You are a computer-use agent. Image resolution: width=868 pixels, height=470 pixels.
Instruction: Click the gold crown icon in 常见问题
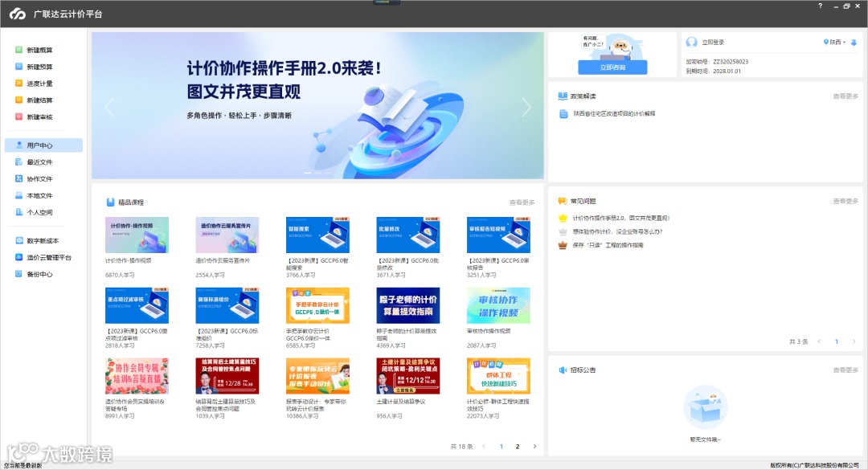point(563,218)
